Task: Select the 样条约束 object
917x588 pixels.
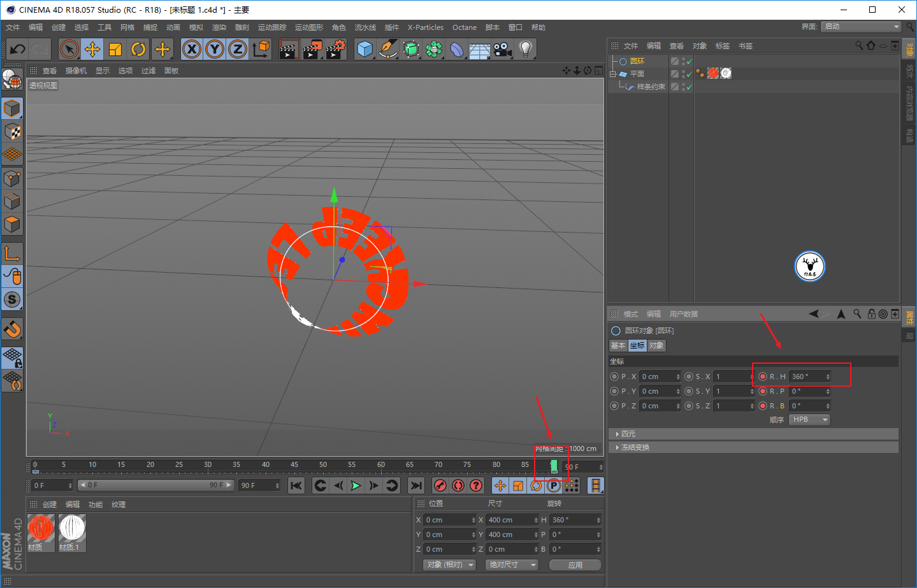Action: coord(651,87)
